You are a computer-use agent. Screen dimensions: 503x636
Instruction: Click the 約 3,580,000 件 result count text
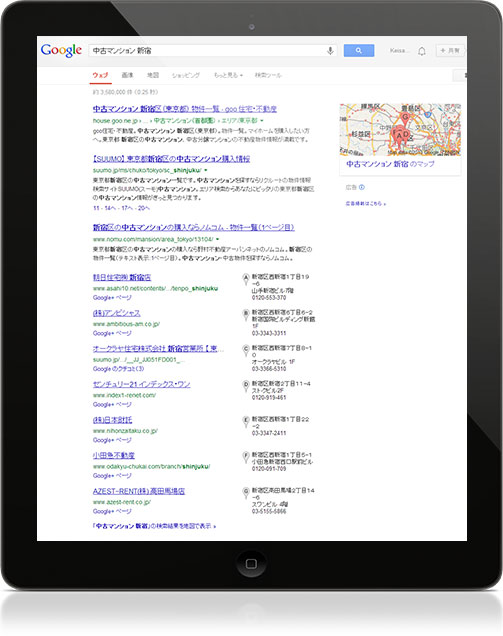point(125,92)
